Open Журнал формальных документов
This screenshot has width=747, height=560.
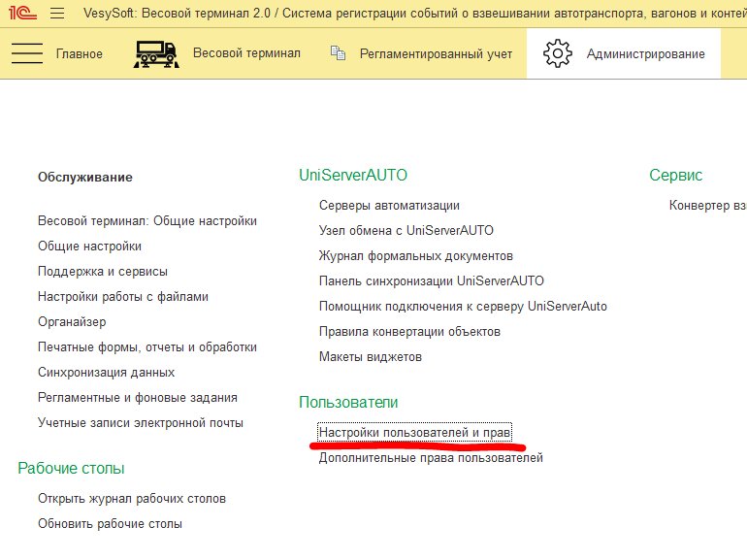415,256
